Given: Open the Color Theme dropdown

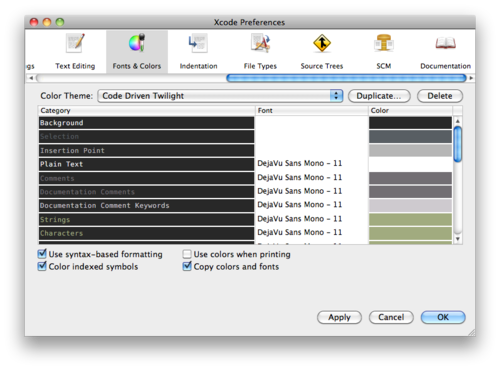Looking at the screenshot, I should click(220, 96).
